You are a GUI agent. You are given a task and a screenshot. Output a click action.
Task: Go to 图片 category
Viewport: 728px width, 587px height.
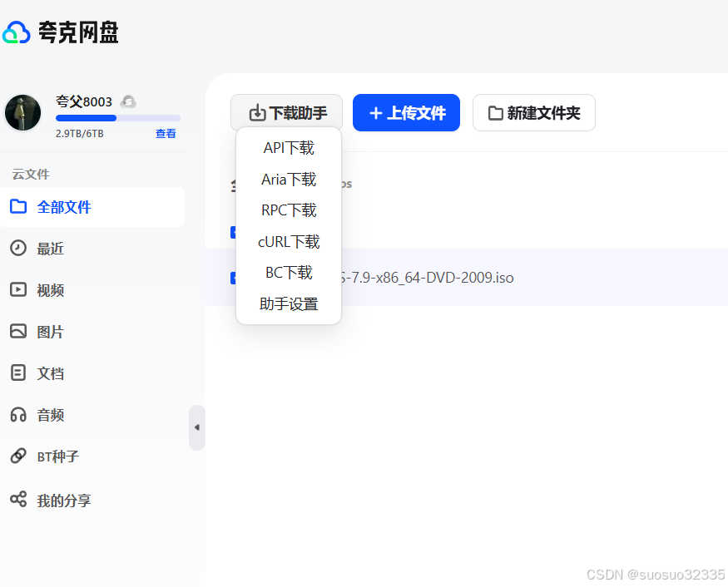coord(51,333)
